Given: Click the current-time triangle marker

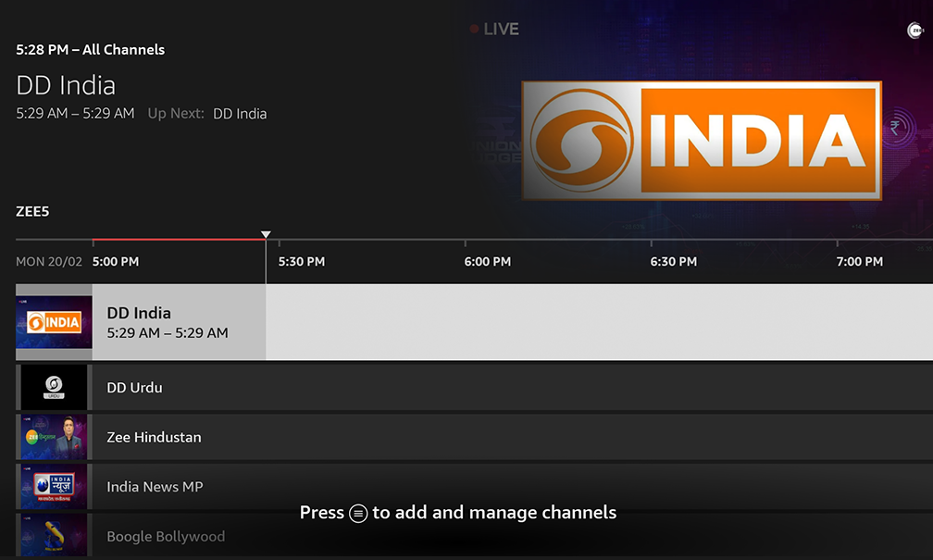Looking at the screenshot, I should coord(266,234).
